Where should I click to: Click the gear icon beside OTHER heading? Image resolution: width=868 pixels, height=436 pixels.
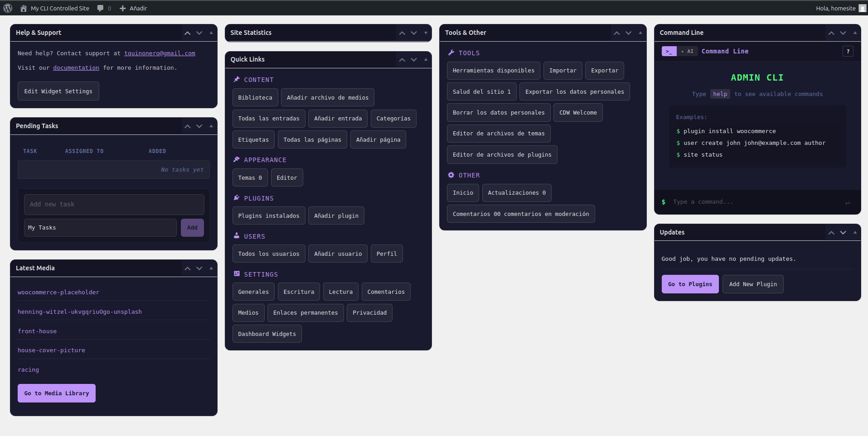451,175
